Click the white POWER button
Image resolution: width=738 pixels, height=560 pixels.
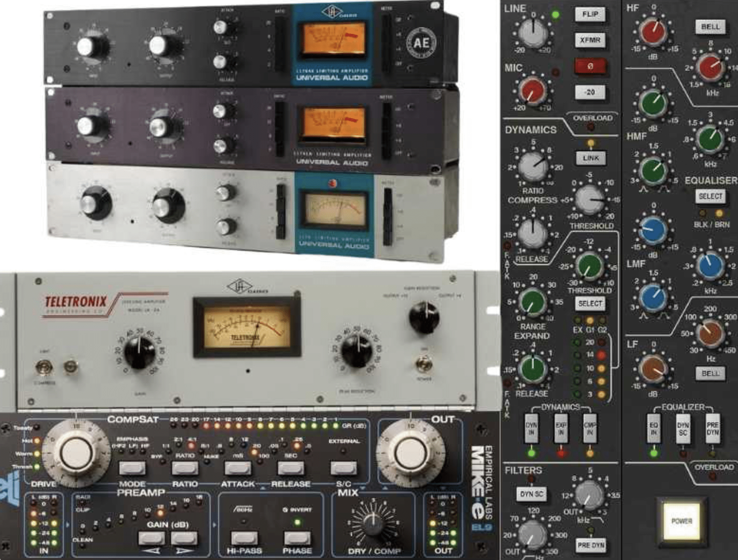click(x=681, y=521)
